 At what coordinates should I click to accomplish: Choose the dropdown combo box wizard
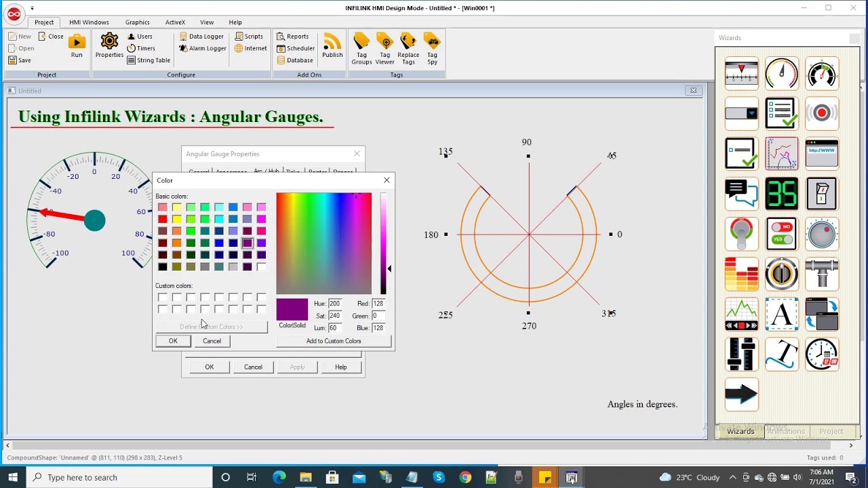(x=741, y=113)
